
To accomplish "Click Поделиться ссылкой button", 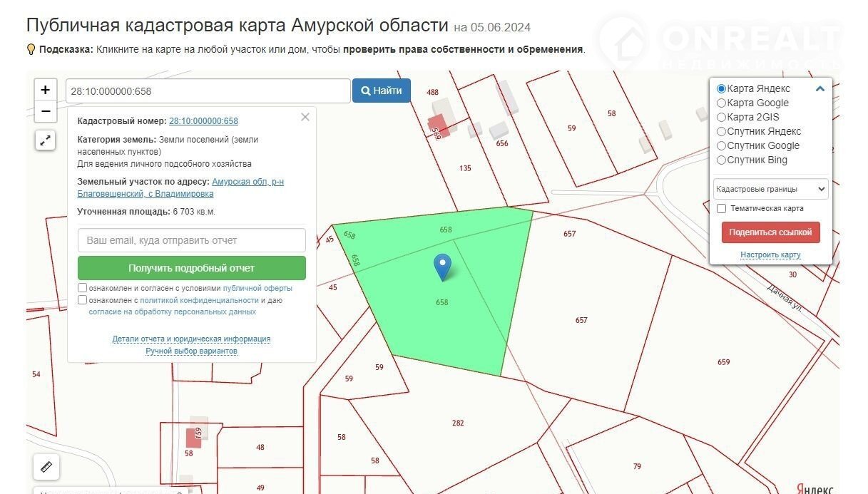I will tap(770, 232).
